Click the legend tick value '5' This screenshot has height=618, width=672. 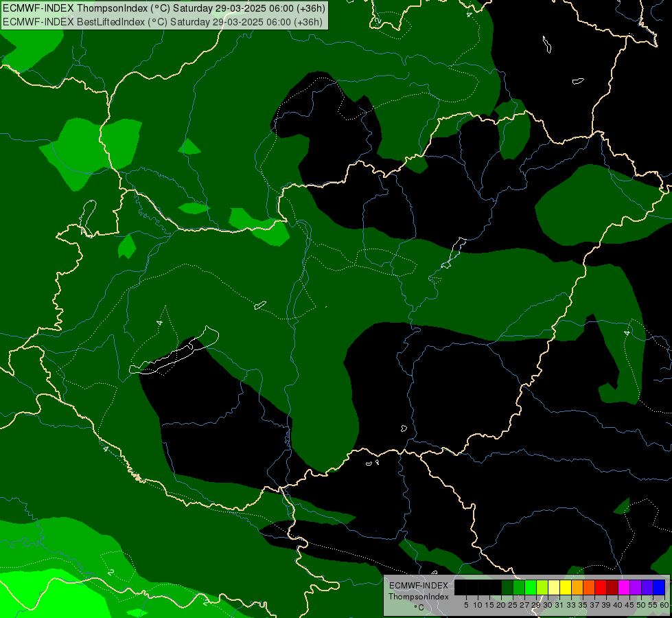466,605
